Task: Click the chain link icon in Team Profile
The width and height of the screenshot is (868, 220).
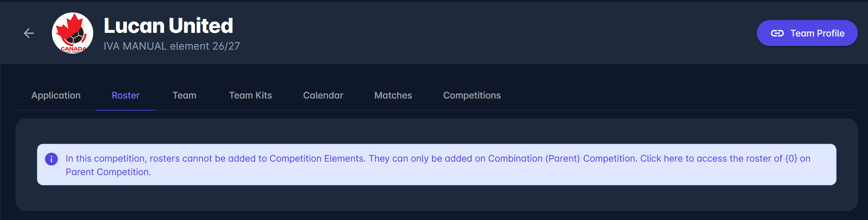Action: [777, 33]
